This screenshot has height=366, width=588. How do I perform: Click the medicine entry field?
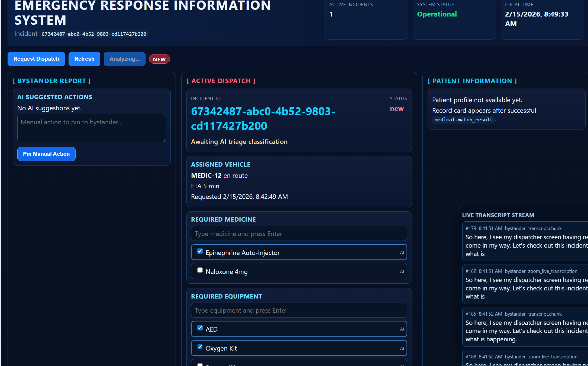tap(299, 234)
